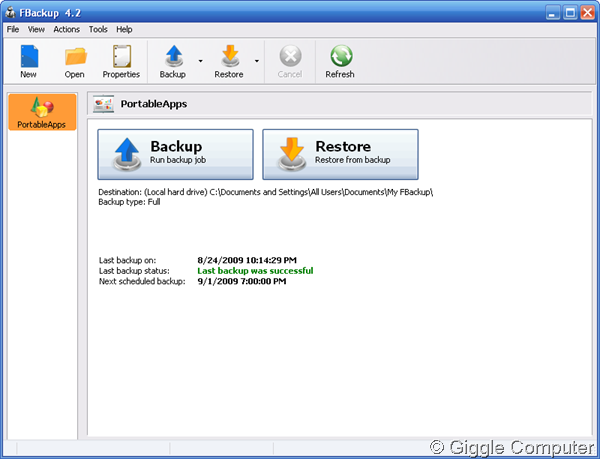Click next scheduled backup 9/1/2009 7:00:00 PM
This screenshot has height=459, width=600.
point(242,282)
